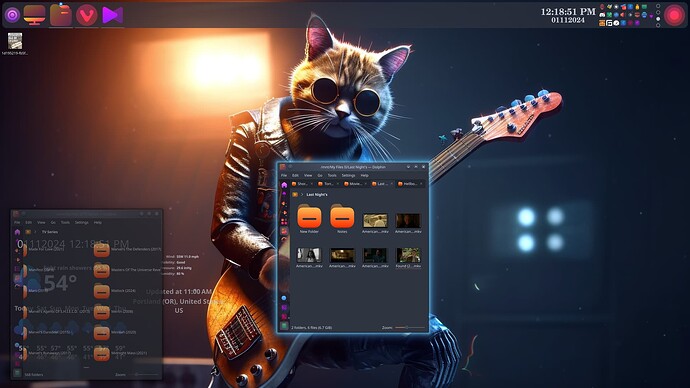Switch to first virtual desktop pager dot

[x=658, y=6]
